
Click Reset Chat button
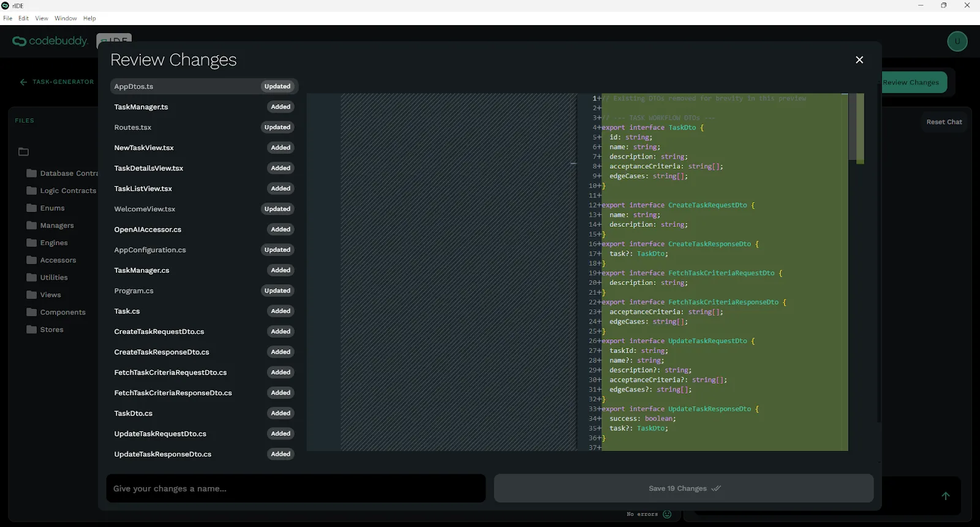944,122
